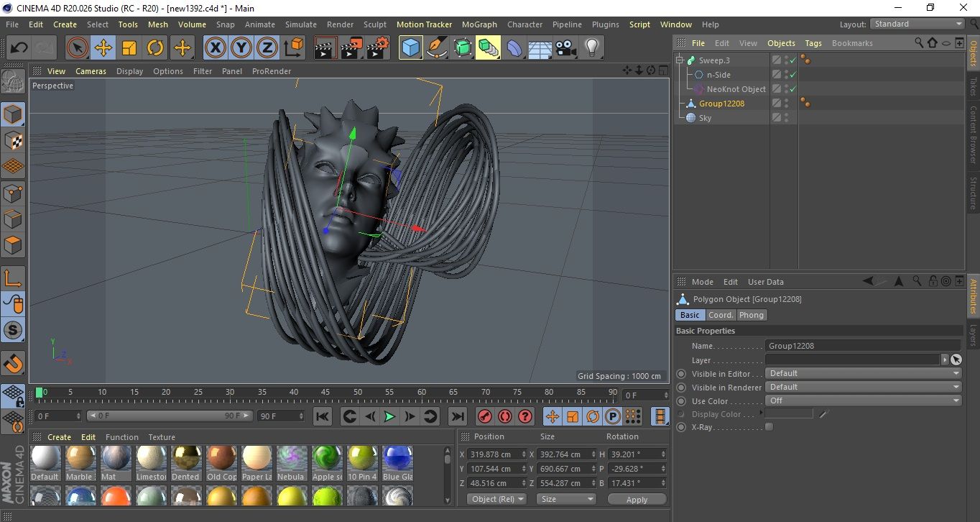Open the Spline Pen tool
Screen dimensions: 980x522
click(436, 48)
